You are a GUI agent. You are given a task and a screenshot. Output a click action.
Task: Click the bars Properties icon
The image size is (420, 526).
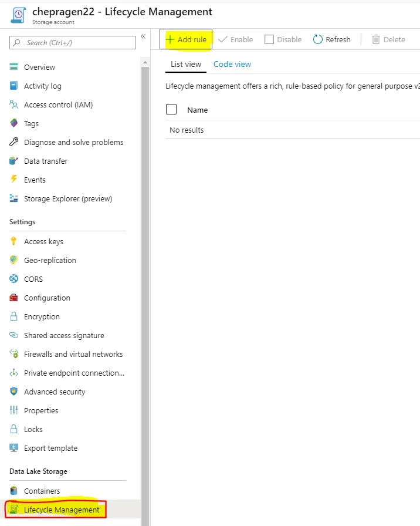13,410
